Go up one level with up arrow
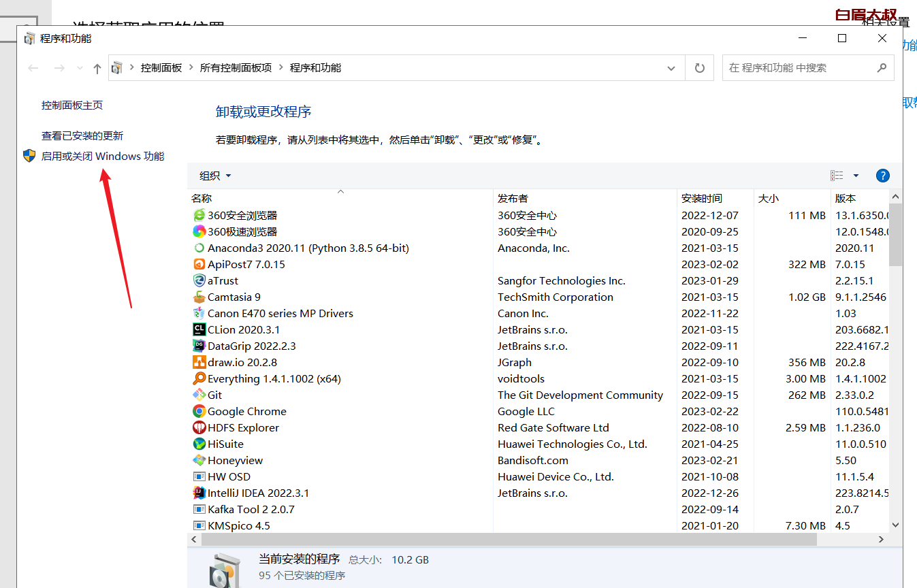Image resolution: width=917 pixels, height=588 pixels. 97,68
